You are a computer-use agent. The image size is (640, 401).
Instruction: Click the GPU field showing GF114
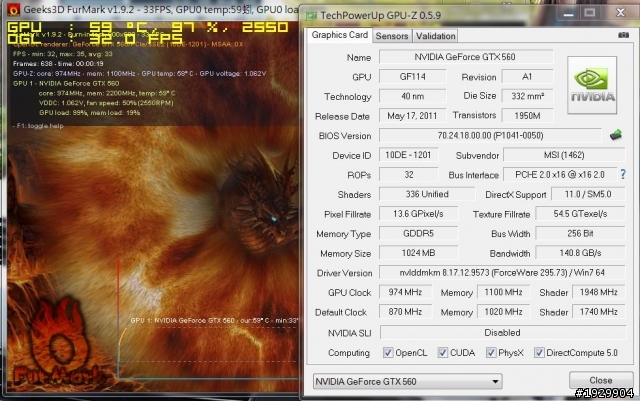pyautogui.click(x=413, y=76)
